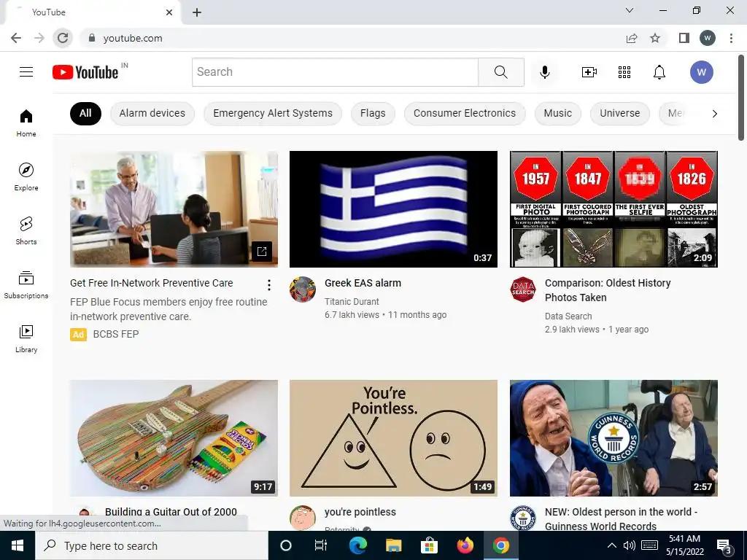747x560 pixels.
Task: Click the page vertical scrollbar
Action: click(741, 98)
